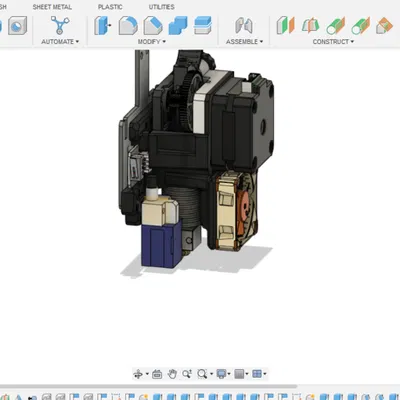The image size is (400, 400).
Task: Click the Look At icon
Action: coord(157,374)
